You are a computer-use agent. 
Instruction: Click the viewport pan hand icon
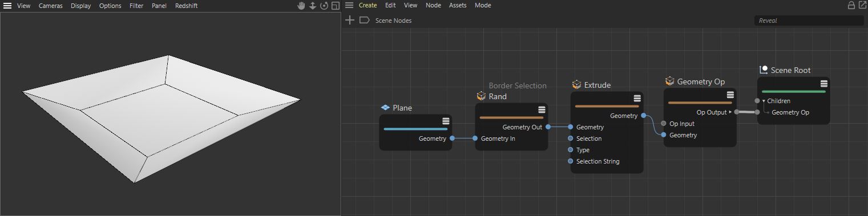[301, 6]
